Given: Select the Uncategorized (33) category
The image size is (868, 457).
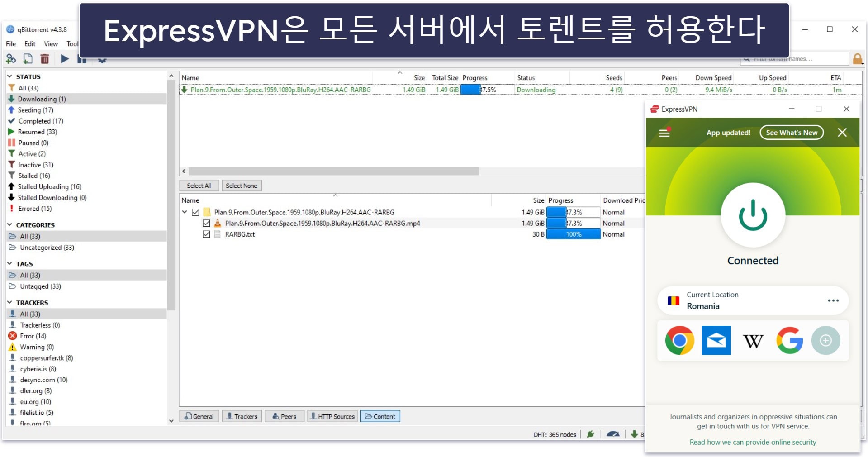Looking at the screenshot, I should (x=86, y=248).
